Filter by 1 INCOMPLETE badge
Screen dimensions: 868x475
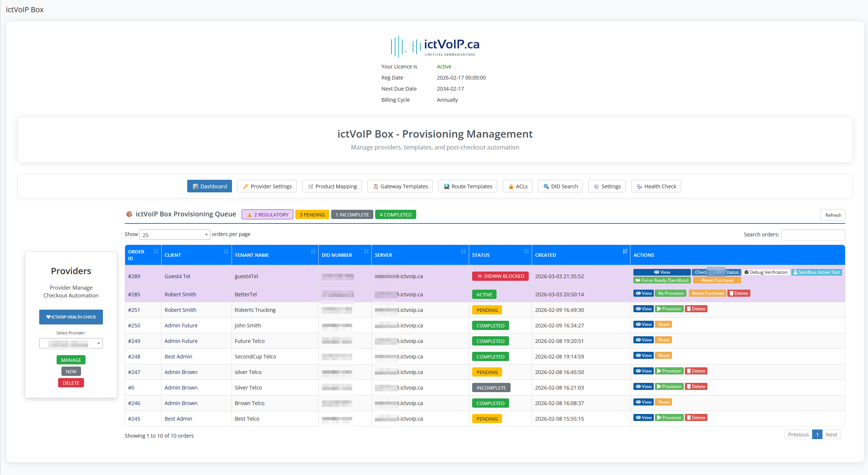point(352,215)
